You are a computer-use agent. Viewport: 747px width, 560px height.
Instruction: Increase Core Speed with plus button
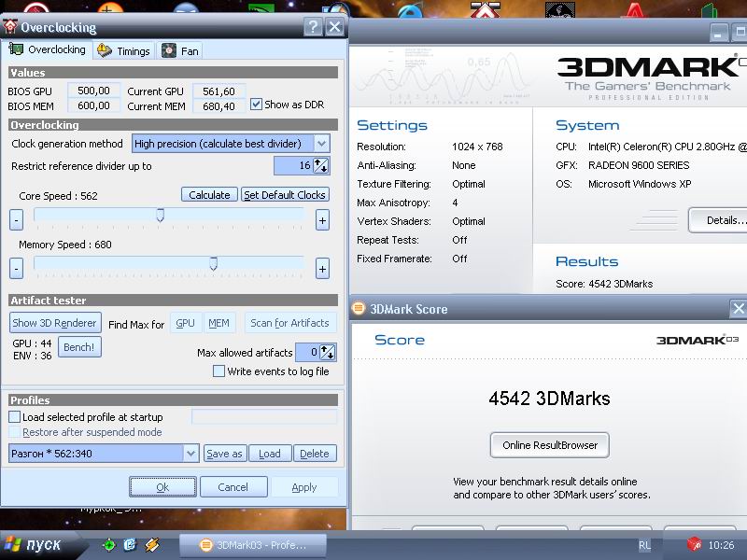pyautogui.click(x=322, y=220)
